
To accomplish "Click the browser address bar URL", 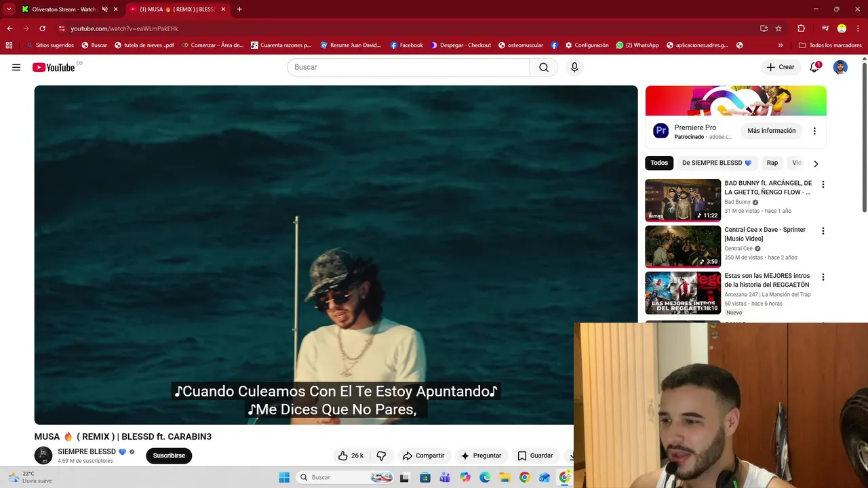I will click(124, 28).
